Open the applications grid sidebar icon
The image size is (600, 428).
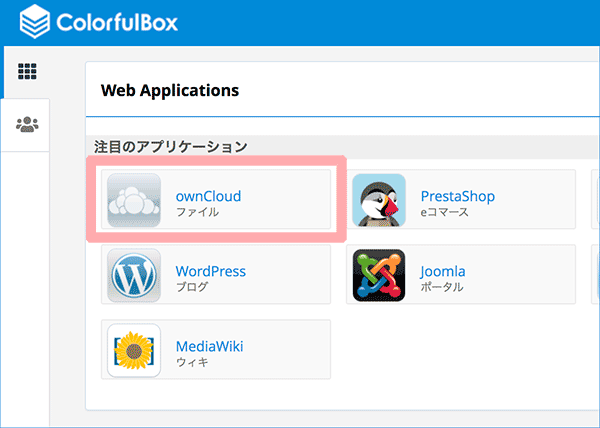[27, 72]
